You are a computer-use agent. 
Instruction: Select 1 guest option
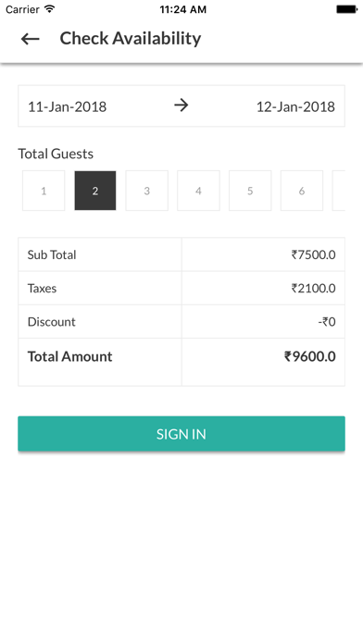(44, 191)
